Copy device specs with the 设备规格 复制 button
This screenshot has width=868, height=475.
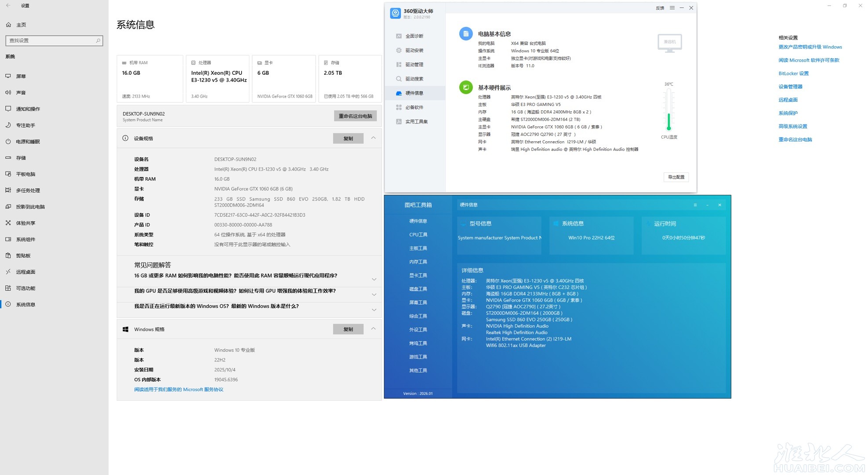coord(348,139)
